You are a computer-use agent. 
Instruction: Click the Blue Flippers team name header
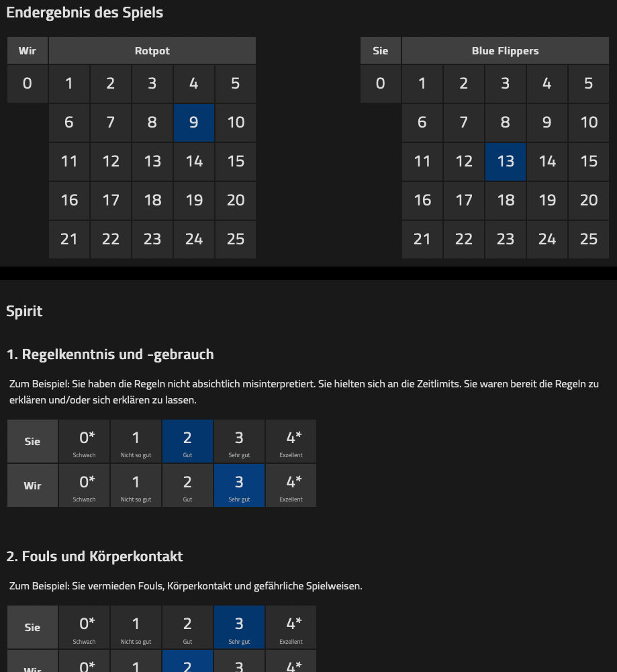click(x=505, y=50)
